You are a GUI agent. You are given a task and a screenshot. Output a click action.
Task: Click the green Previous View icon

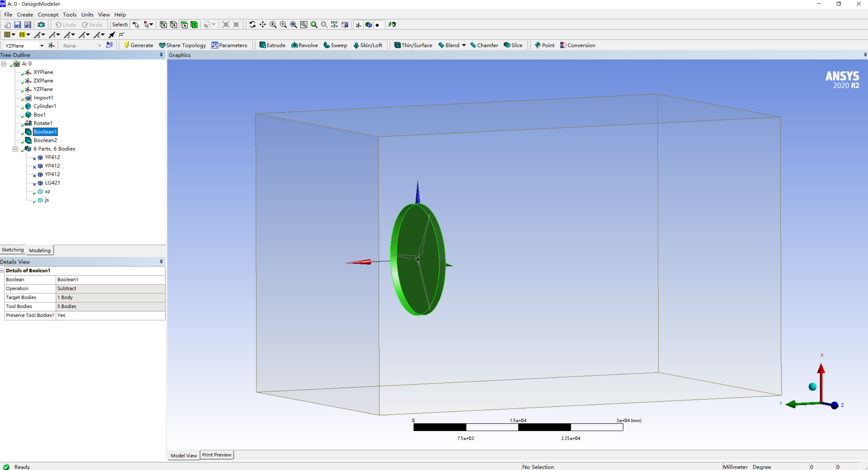[314, 25]
